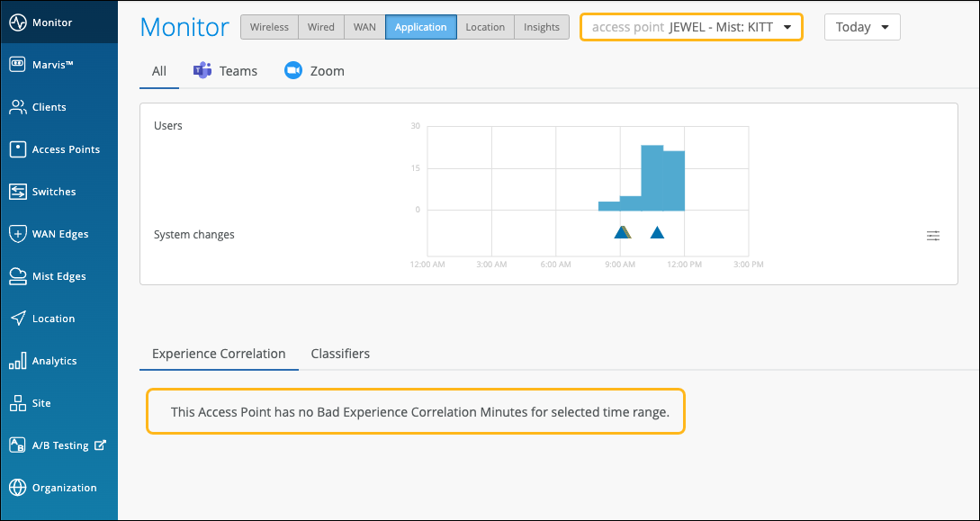Open the Organization globe icon
Screen dimensions: 980x521
(x=17, y=488)
